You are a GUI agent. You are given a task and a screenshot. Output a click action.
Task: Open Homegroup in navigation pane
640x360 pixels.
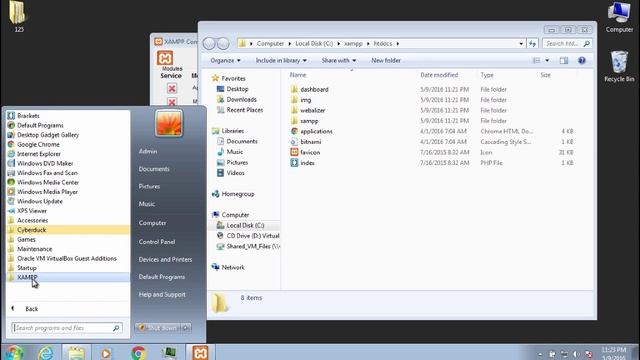(x=238, y=194)
